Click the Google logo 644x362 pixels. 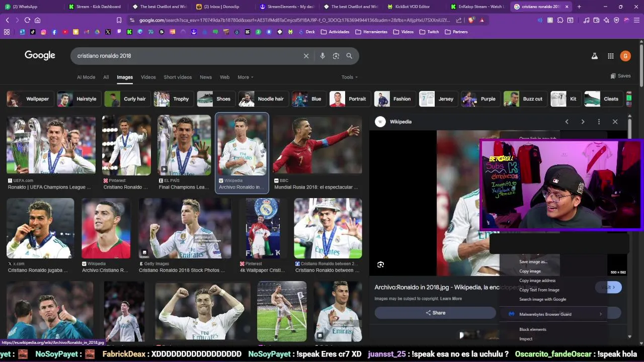[40, 55]
